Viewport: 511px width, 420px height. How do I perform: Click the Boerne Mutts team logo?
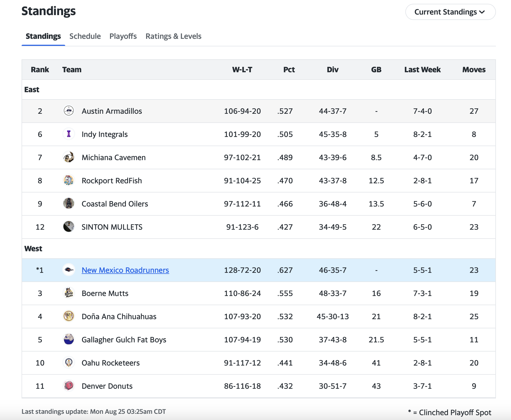tap(69, 293)
